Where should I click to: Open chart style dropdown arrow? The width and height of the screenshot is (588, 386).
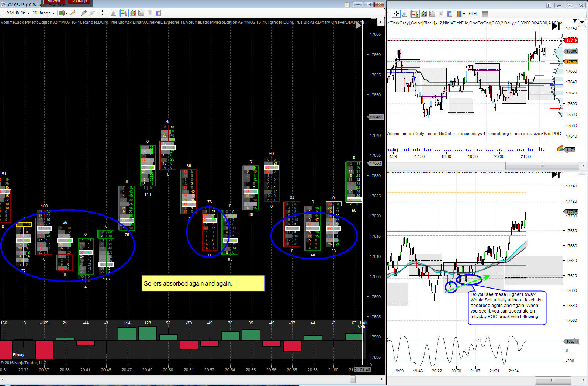pos(66,13)
